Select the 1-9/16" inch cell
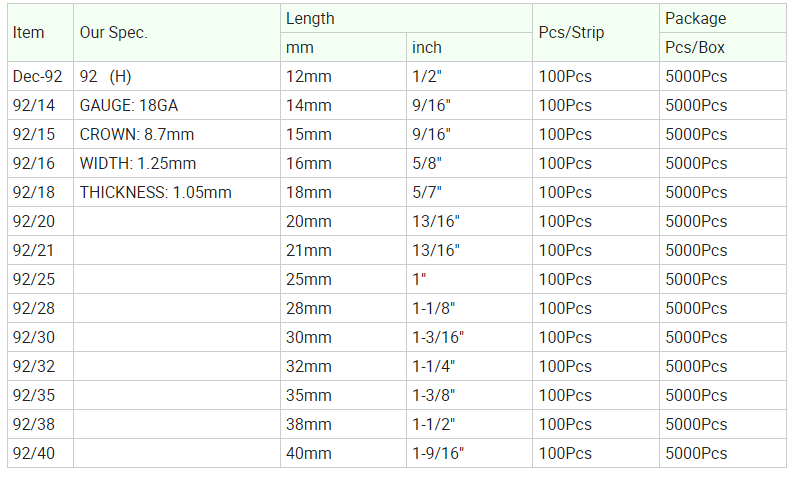 (469, 453)
